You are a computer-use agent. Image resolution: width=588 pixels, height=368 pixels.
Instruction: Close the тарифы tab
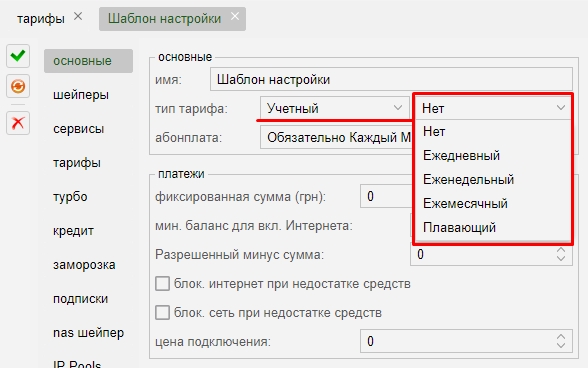78,17
